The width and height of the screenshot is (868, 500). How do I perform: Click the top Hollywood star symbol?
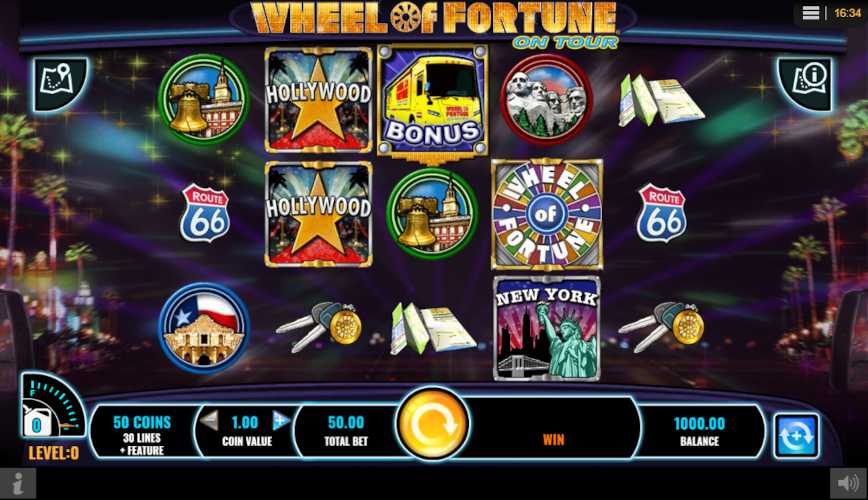[318, 100]
